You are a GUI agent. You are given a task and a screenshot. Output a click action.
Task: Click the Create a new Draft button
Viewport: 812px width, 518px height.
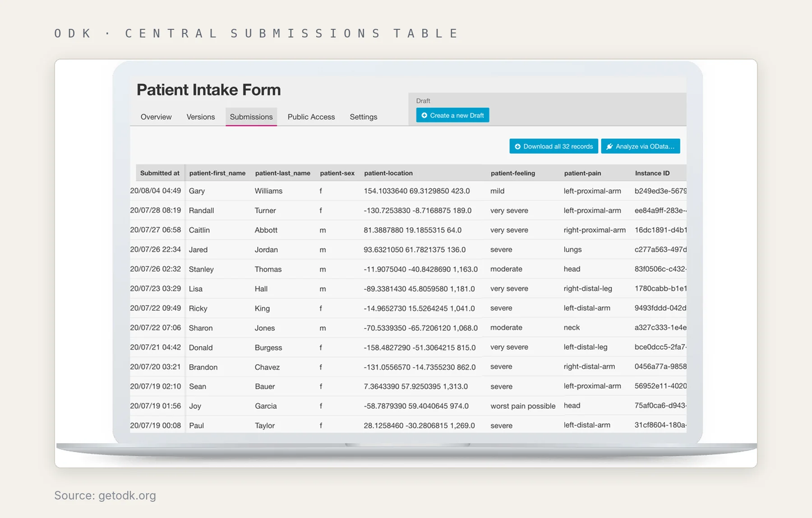[452, 116]
